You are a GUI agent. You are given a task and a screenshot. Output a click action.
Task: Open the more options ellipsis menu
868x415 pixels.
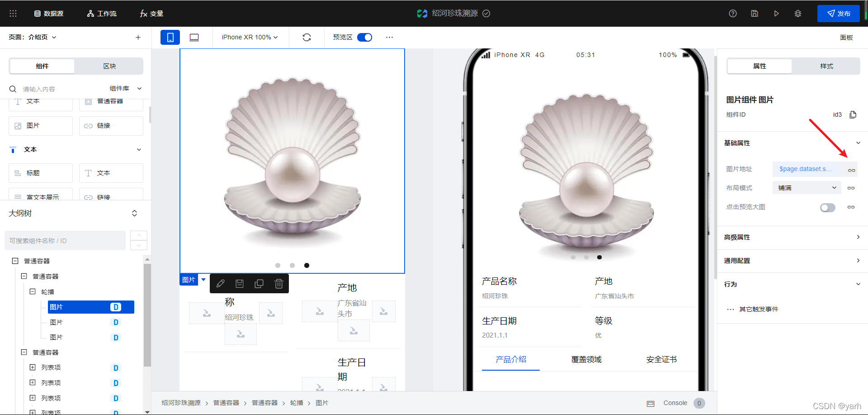click(x=389, y=37)
